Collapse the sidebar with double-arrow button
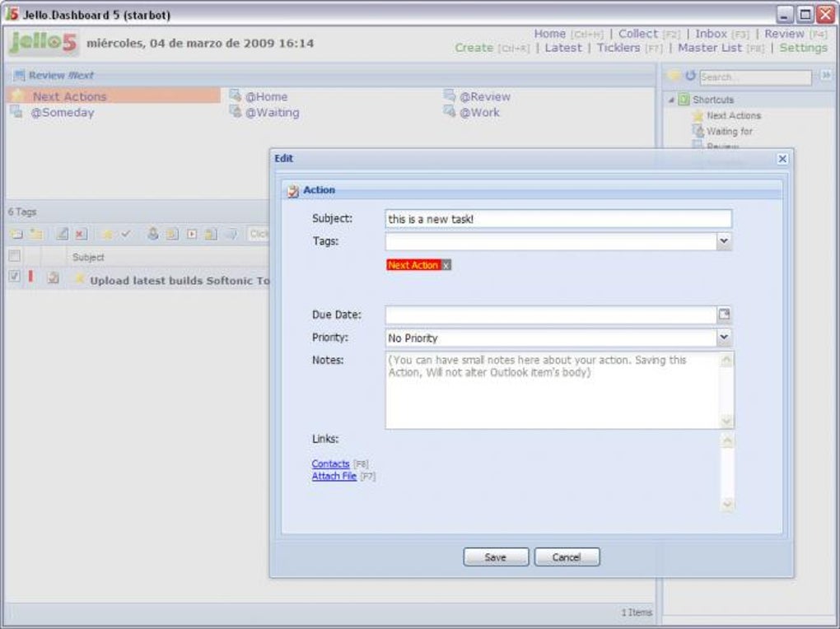This screenshot has height=629, width=840. coord(827,76)
